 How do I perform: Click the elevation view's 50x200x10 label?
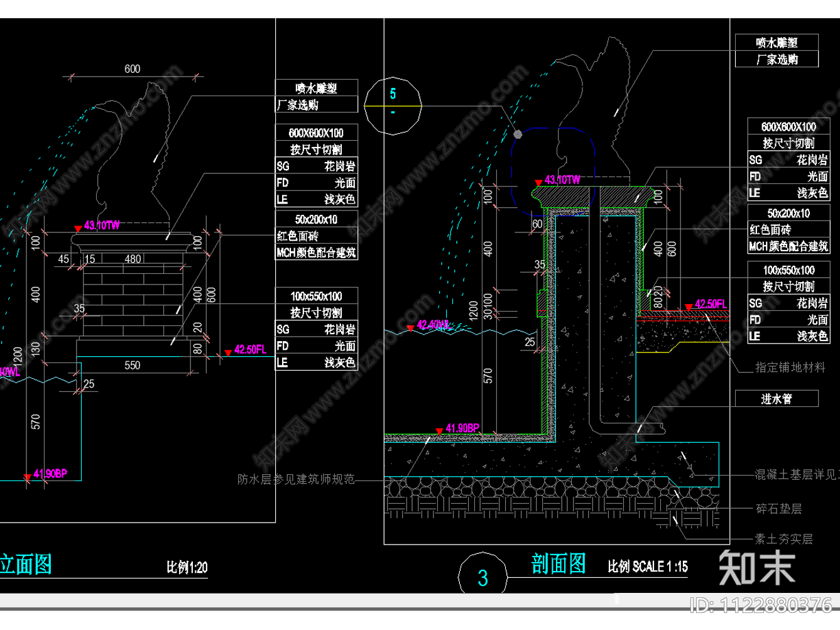(x=316, y=219)
